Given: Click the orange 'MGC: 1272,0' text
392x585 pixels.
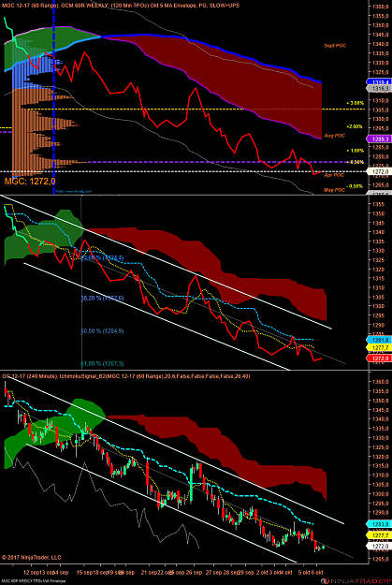Looking at the screenshot, I should pyautogui.click(x=30, y=182).
